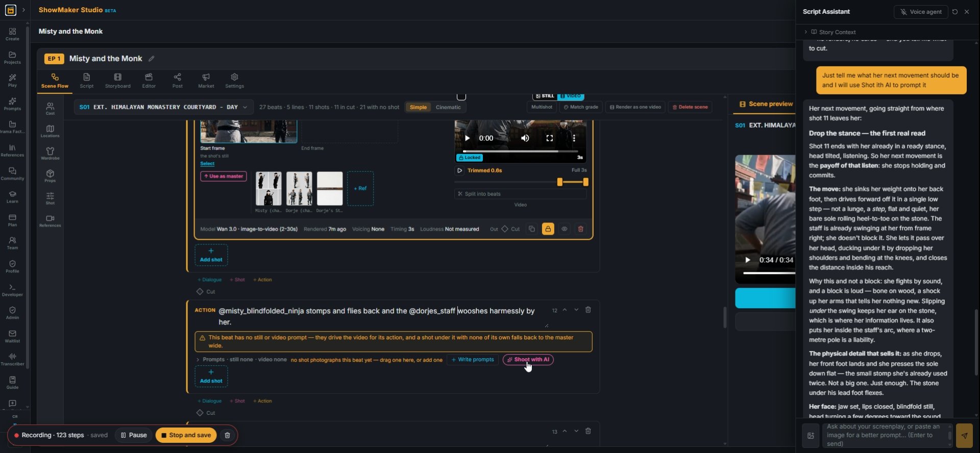Click Stop and save recording
The height and width of the screenshot is (453, 980).
pyautogui.click(x=186, y=435)
